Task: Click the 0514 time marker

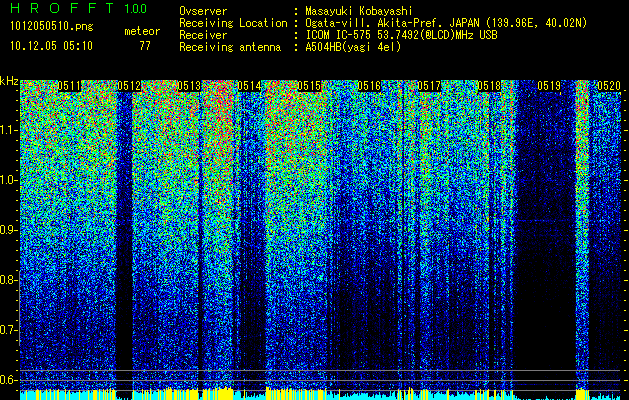Action: click(x=250, y=86)
